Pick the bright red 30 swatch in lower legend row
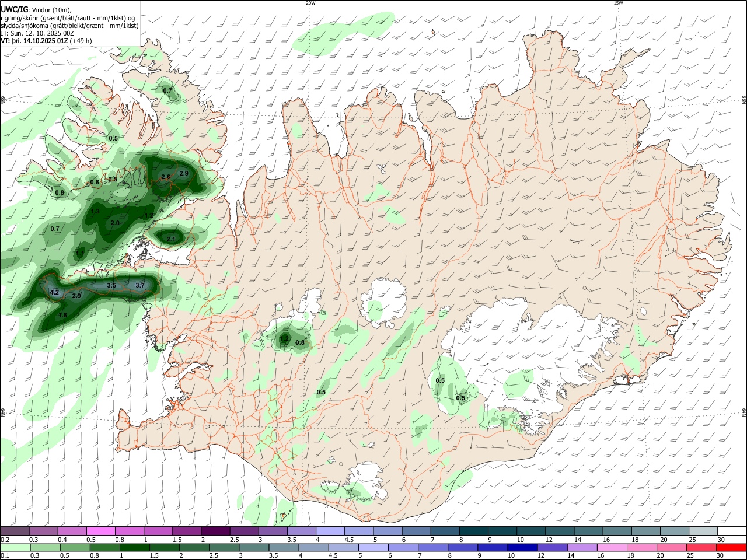 [x=732, y=548]
